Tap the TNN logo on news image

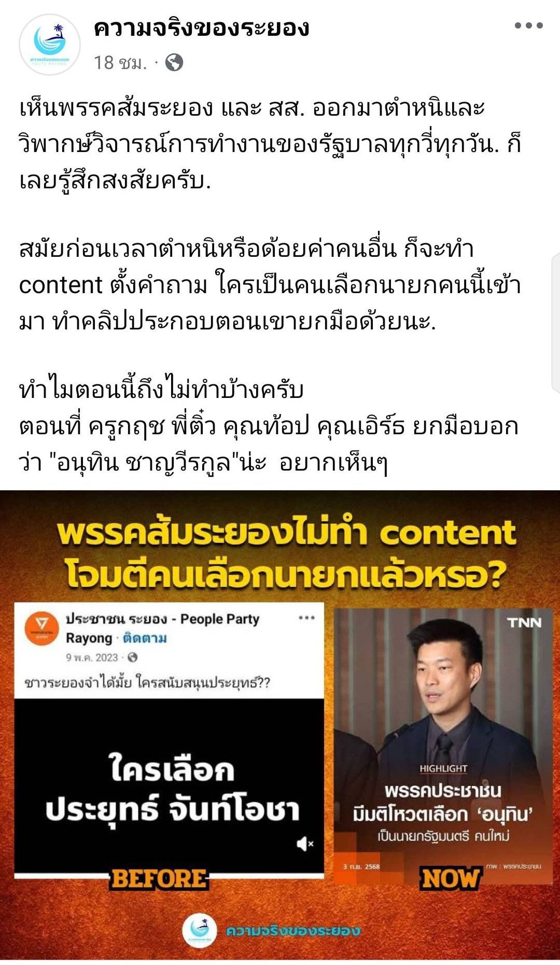click(x=524, y=623)
